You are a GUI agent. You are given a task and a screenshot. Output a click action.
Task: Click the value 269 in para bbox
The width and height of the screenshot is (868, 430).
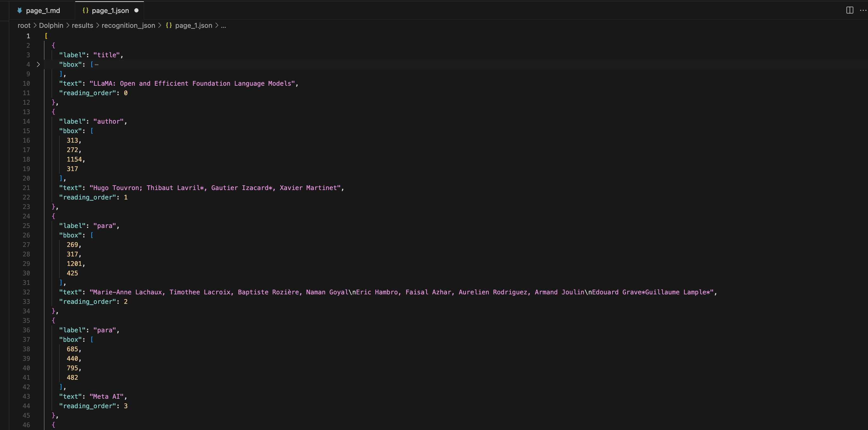click(x=72, y=245)
